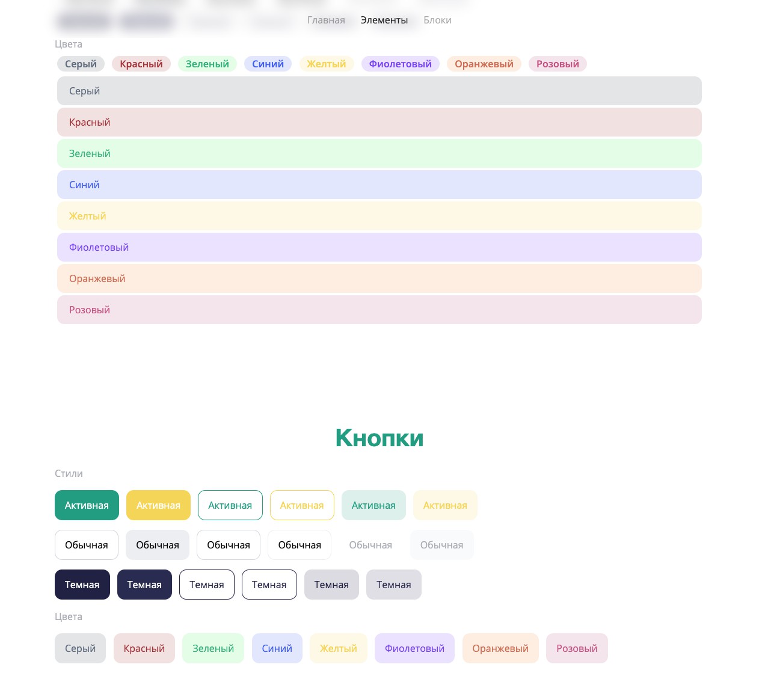This screenshot has height=700, width=759.
Task: Click the Желтый button in the buttons section
Action: click(339, 648)
